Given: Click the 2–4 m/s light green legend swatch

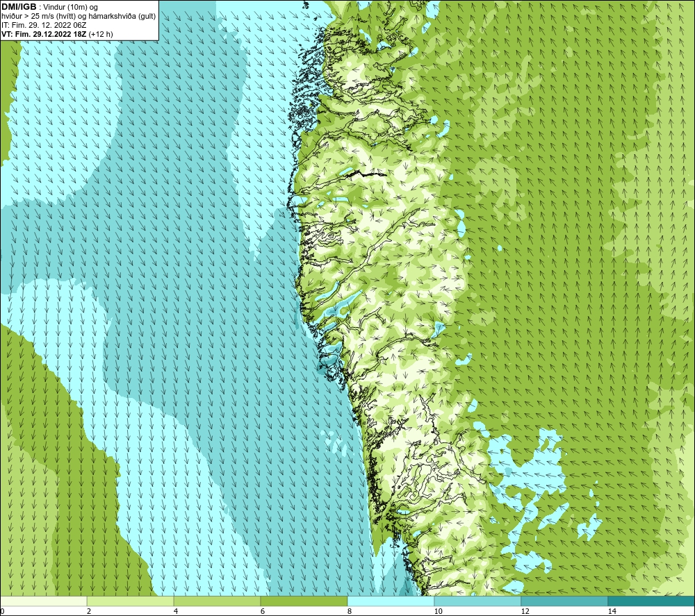Looking at the screenshot, I should (x=131, y=601).
